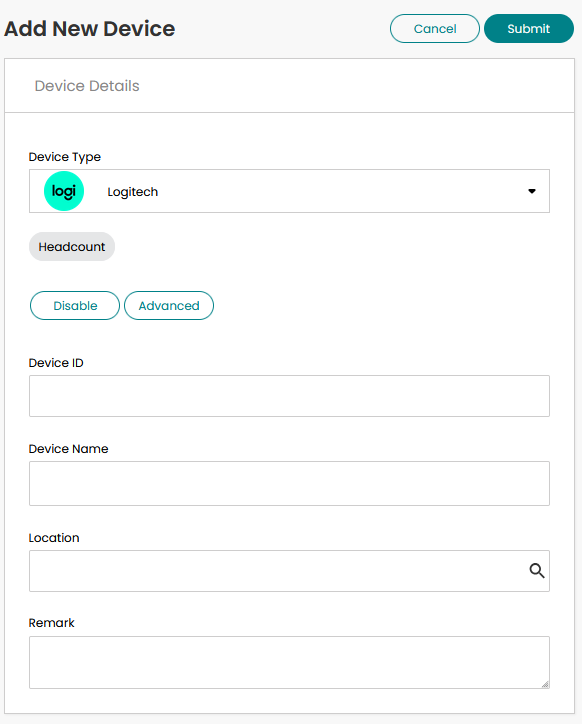The width and height of the screenshot is (582, 724).
Task: Select the Device Details section header
Action: click(x=87, y=86)
